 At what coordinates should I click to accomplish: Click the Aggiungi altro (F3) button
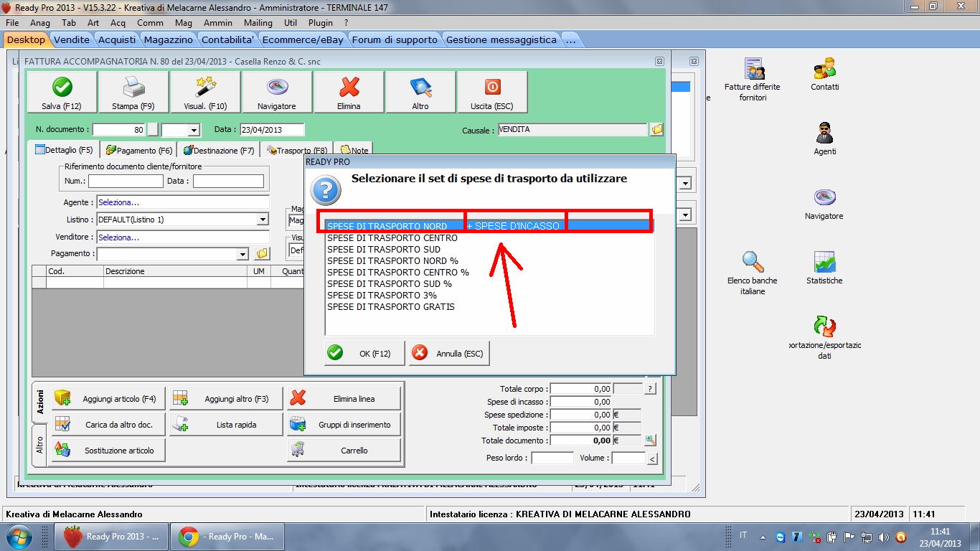click(225, 399)
